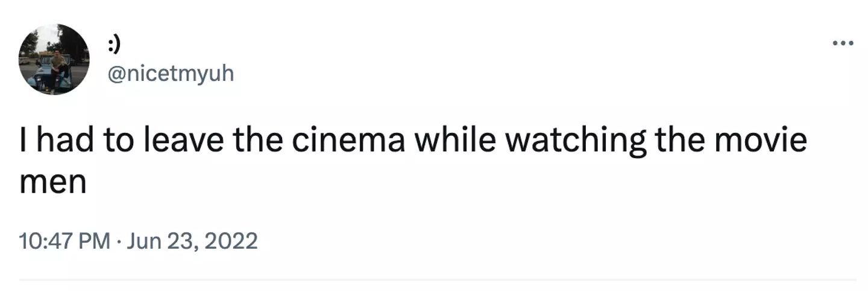Click the month "Jun" in the date
Viewport: 868px width, 291px height.
click(x=143, y=241)
